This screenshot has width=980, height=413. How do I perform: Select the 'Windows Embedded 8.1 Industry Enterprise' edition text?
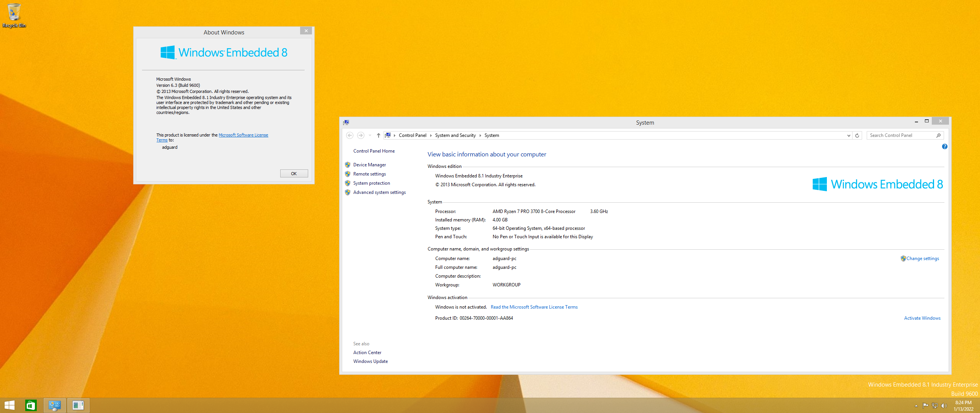479,176
